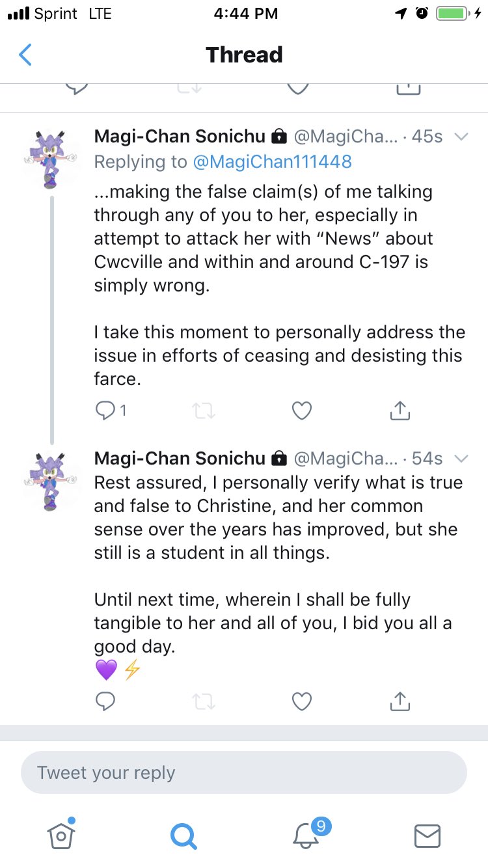Open dropdown chevron on the 45s tweet

[x=461, y=137]
